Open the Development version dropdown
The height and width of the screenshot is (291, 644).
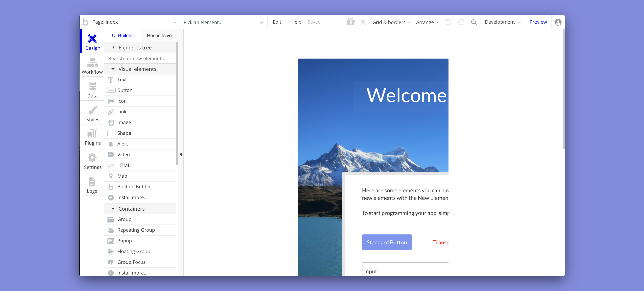(x=503, y=22)
